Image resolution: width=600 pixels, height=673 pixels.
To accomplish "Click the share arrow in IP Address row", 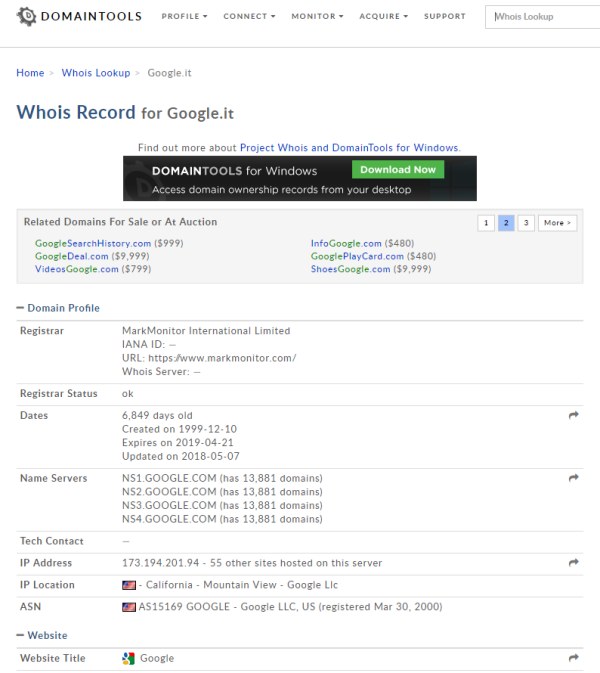I will (x=574, y=563).
